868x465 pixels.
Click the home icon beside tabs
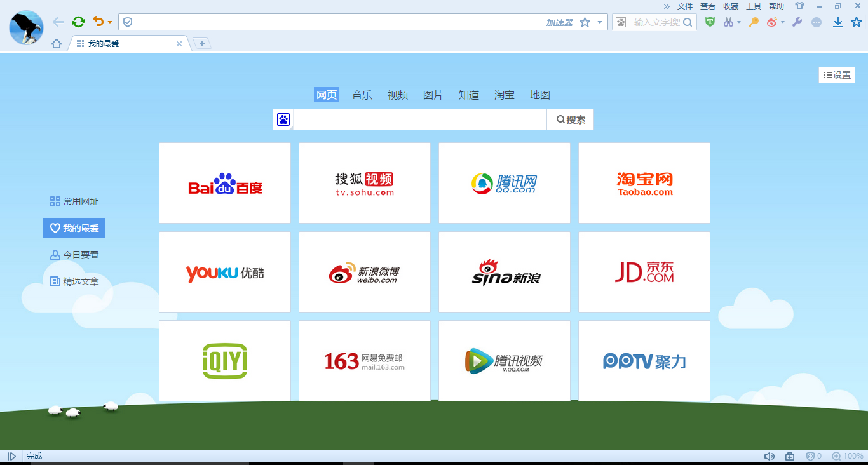click(57, 44)
